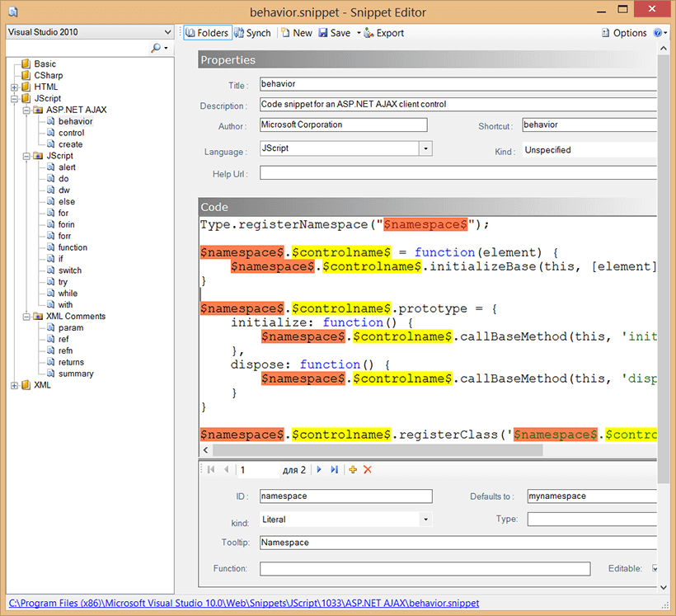Image resolution: width=676 pixels, height=616 pixels.
Task: Open the param snippet
Action: pos(71,328)
